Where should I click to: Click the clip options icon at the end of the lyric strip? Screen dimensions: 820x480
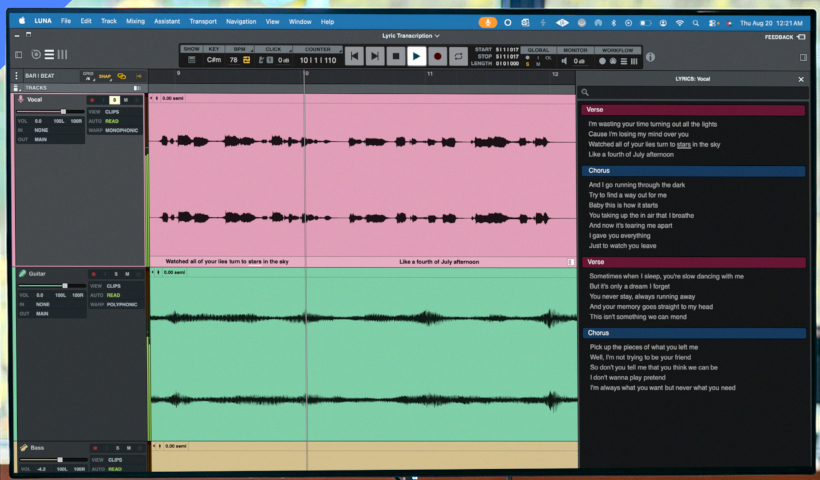pos(571,262)
